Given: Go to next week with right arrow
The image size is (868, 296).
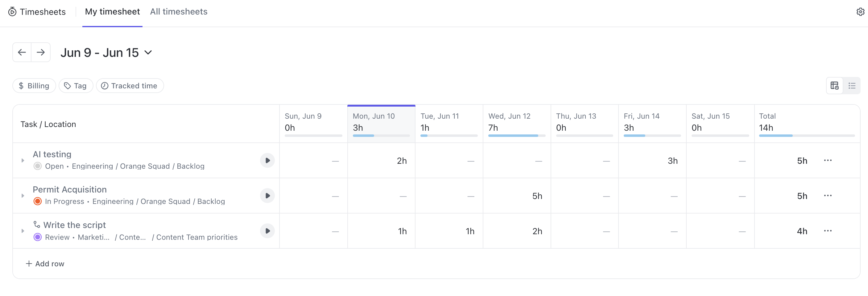Looking at the screenshot, I should pyautogui.click(x=41, y=52).
